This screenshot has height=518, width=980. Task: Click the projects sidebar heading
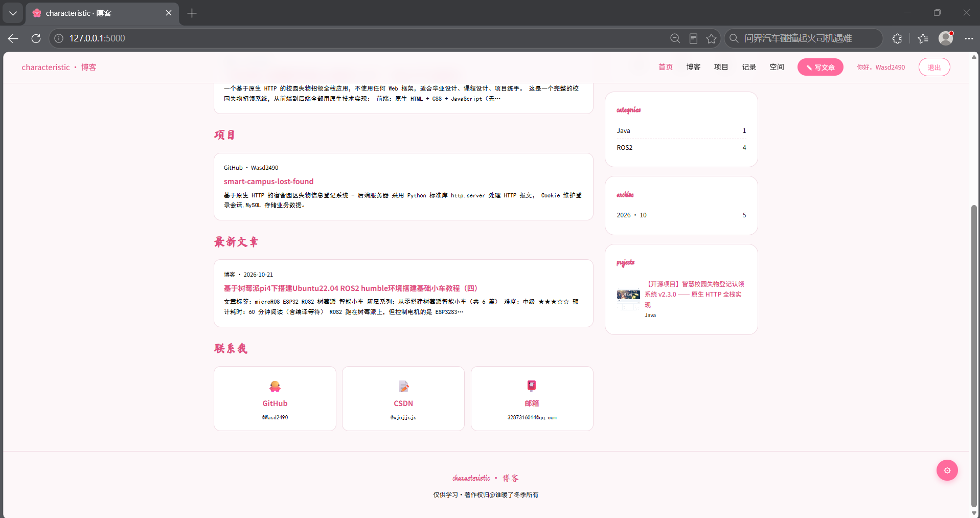[x=625, y=262]
